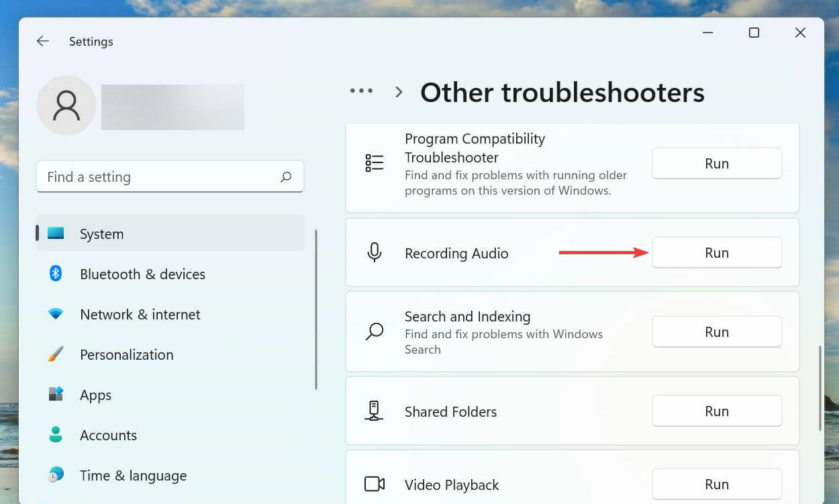839x504 pixels.
Task: Run the Search and Indexing troubleshooter
Action: (x=716, y=332)
